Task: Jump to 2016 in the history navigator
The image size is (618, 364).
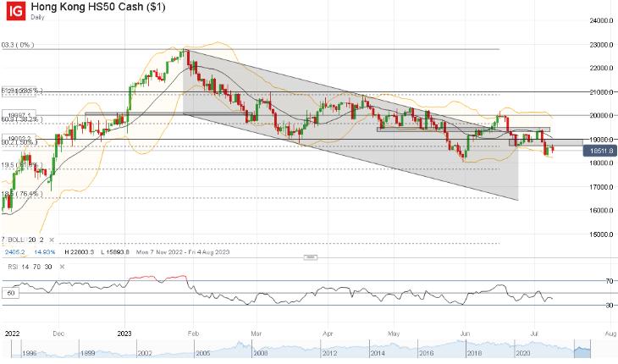Action: click(426, 353)
